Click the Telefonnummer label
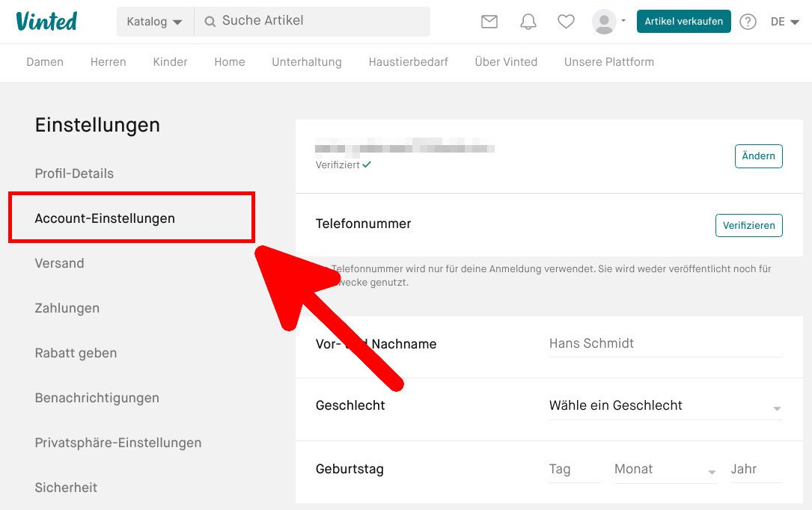Viewport: 812px width, 510px height. tap(363, 224)
